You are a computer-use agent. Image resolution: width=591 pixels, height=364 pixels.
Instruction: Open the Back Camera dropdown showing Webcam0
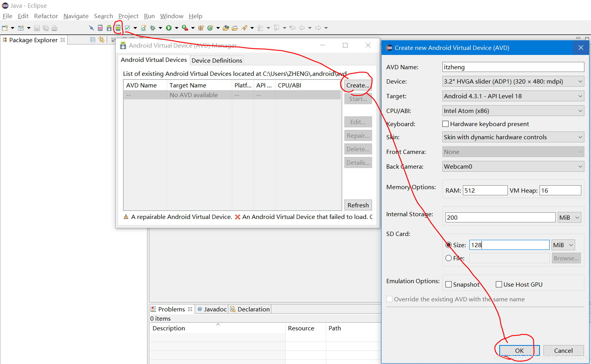click(513, 166)
